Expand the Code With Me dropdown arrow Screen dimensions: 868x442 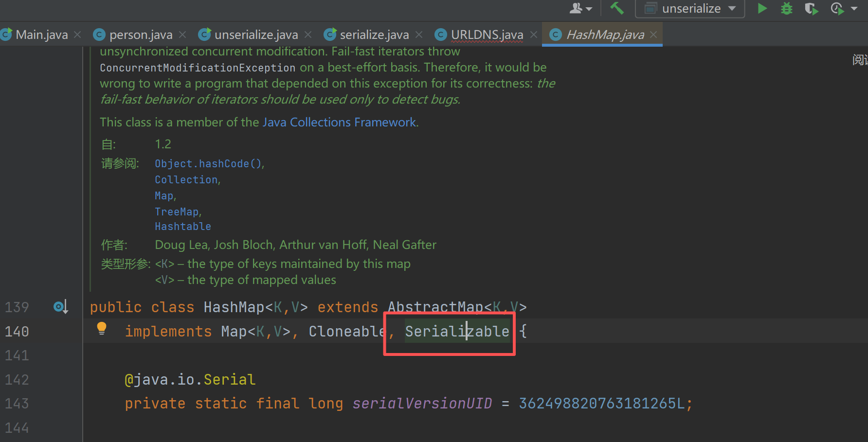589,9
